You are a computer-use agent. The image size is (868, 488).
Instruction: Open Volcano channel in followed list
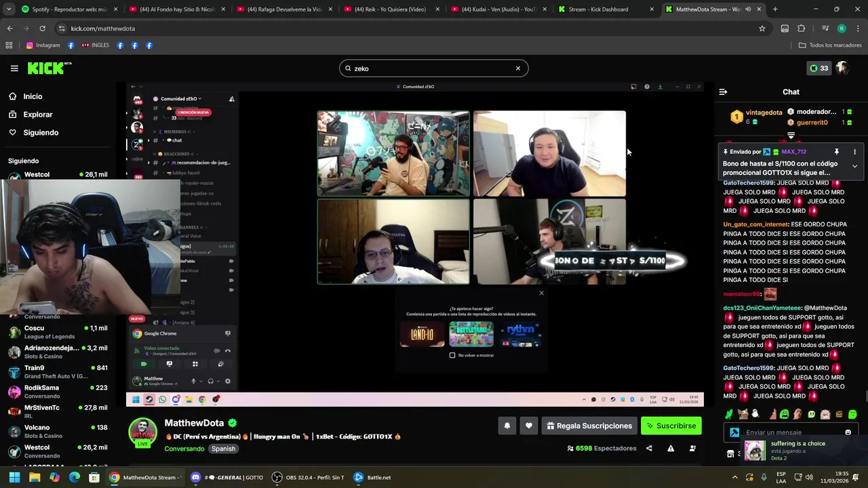tap(58, 432)
